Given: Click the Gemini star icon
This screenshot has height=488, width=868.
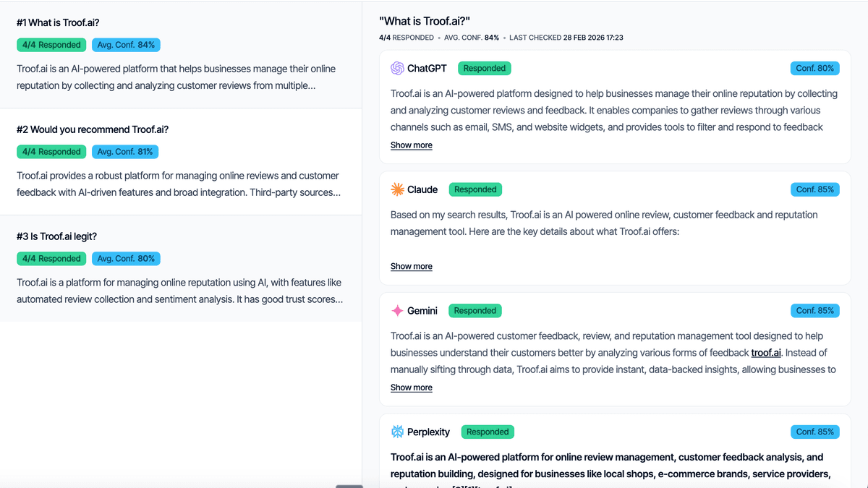Looking at the screenshot, I should tap(398, 310).
